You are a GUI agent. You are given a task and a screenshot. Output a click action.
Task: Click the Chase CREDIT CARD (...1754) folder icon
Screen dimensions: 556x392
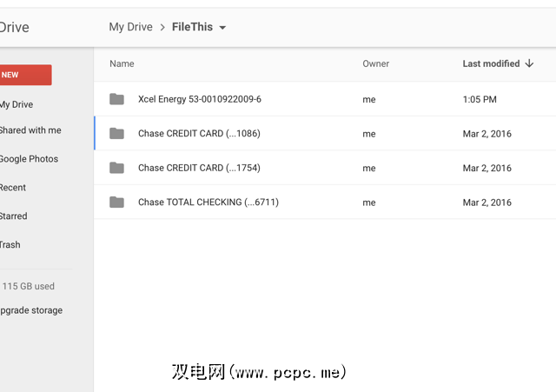pyautogui.click(x=116, y=168)
